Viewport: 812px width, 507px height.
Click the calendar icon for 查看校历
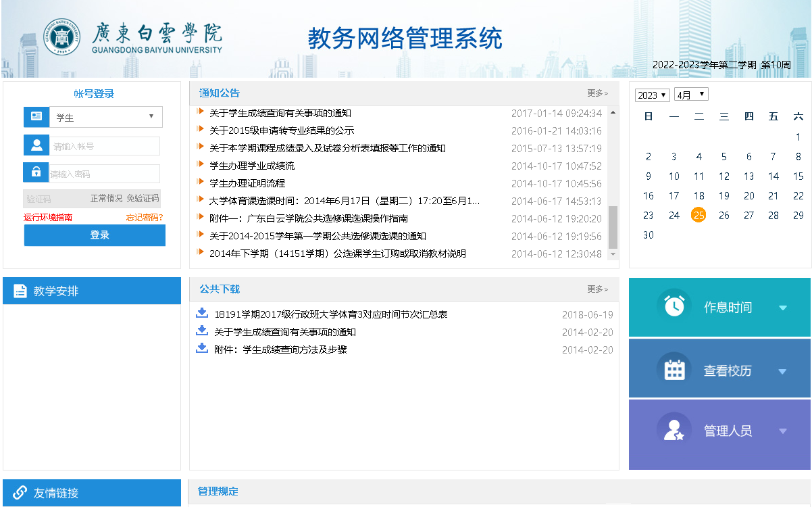coord(674,370)
